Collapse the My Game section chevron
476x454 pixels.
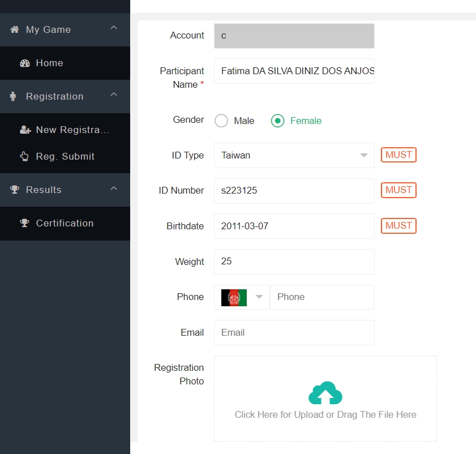(114, 28)
